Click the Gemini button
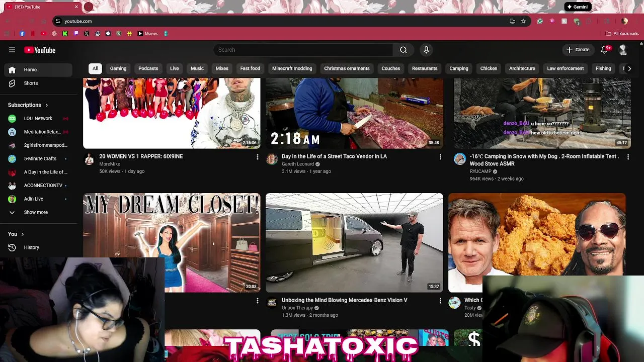644x362 pixels. (577, 7)
